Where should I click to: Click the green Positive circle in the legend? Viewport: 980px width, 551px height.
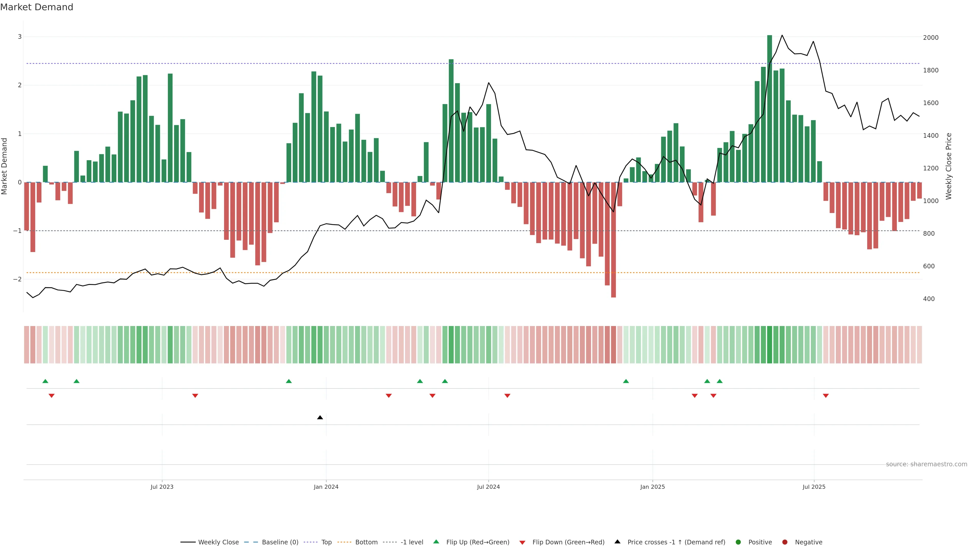738,542
